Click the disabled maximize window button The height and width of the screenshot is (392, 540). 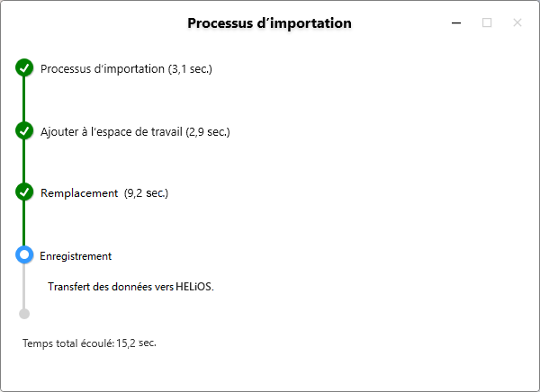point(487,22)
